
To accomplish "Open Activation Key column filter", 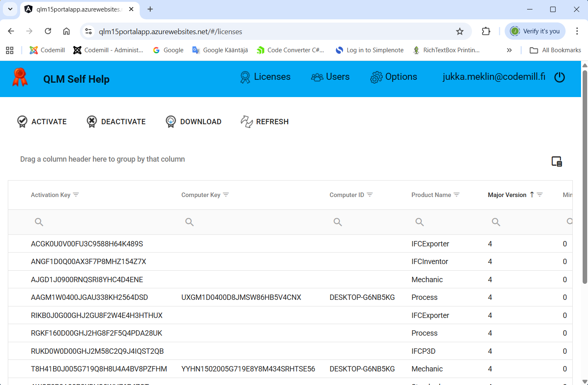I will coord(76,195).
